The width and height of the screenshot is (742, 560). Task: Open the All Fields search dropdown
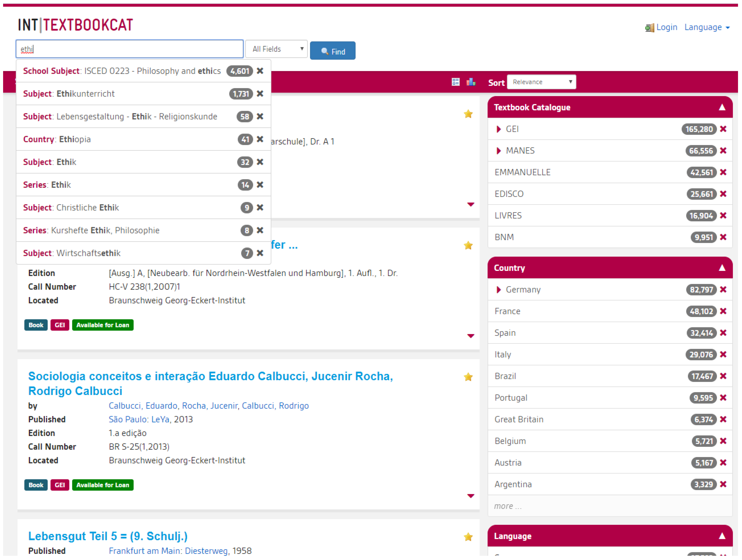(x=276, y=49)
